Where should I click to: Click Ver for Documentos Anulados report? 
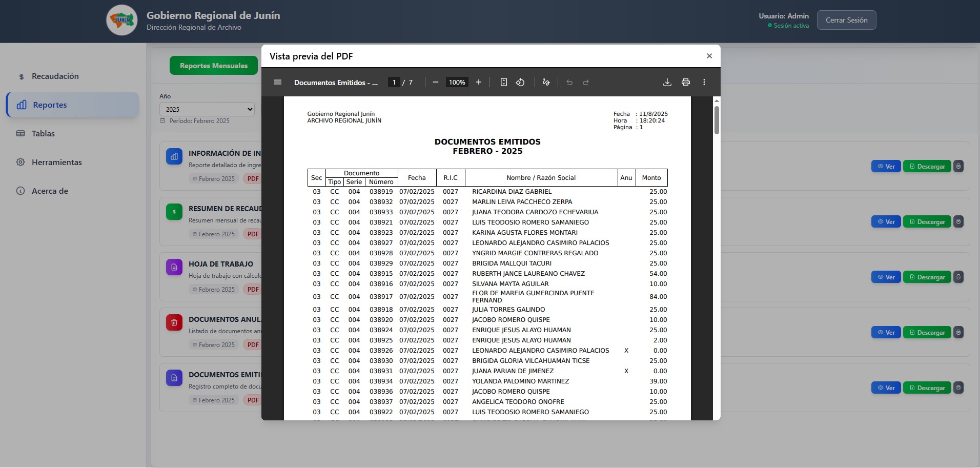(886, 332)
